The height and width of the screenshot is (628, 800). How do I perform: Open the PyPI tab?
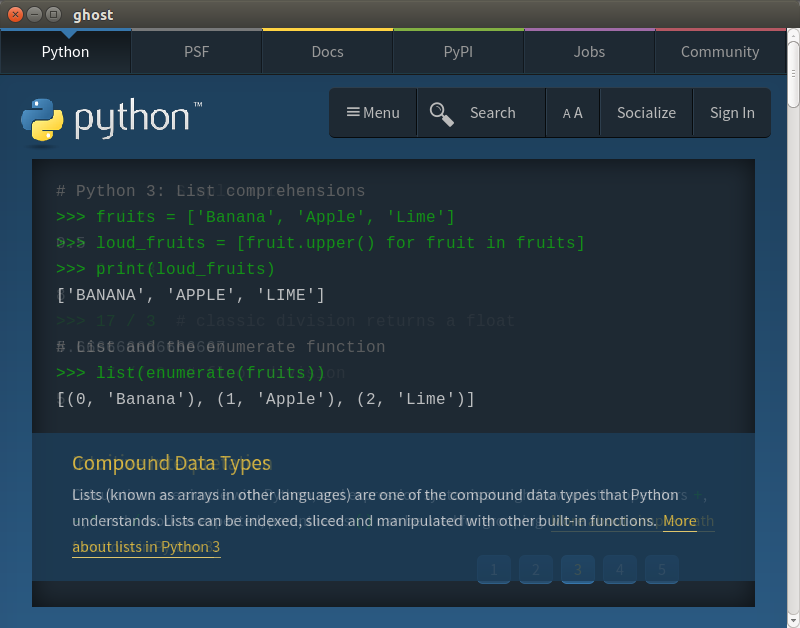pyautogui.click(x=458, y=52)
